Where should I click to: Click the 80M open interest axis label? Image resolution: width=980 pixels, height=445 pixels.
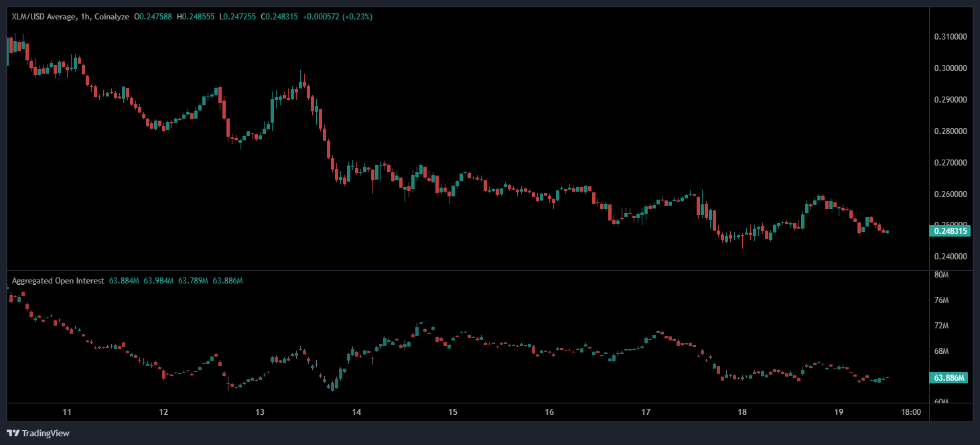pos(941,275)
